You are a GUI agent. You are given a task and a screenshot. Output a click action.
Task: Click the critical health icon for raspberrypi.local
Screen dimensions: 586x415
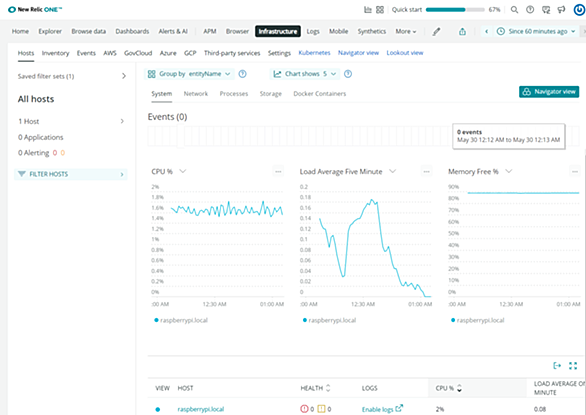coord(304,409)
